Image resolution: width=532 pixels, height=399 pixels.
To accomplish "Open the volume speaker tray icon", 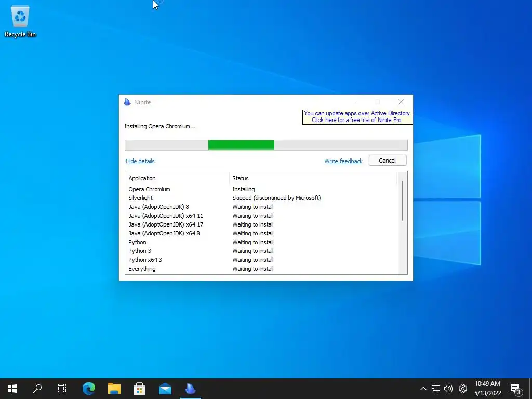I will click(448, 389).
